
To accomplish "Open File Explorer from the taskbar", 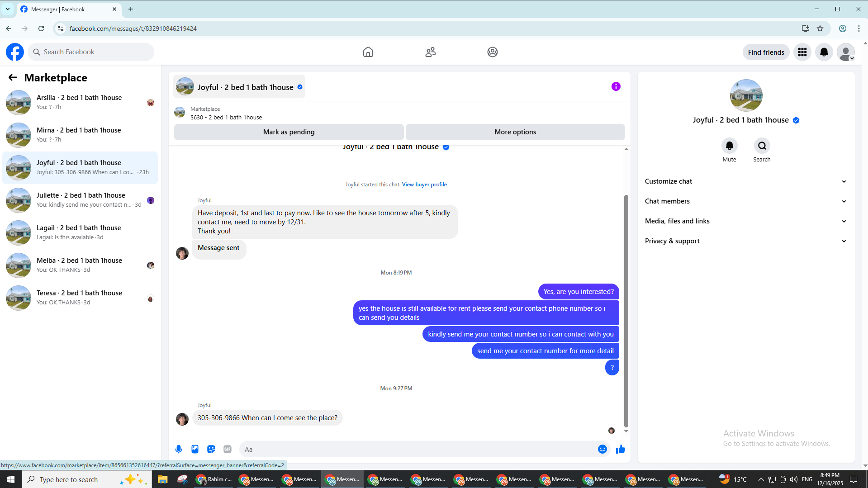I will [x=162, y=479].
